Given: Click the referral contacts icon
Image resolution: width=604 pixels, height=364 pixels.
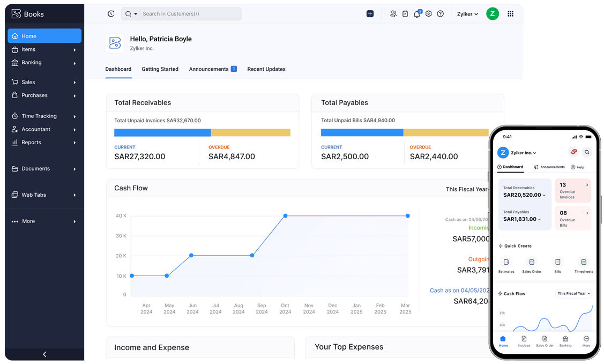Looking at the screenshot, I should pyautogui.click(x=393, y=13).
